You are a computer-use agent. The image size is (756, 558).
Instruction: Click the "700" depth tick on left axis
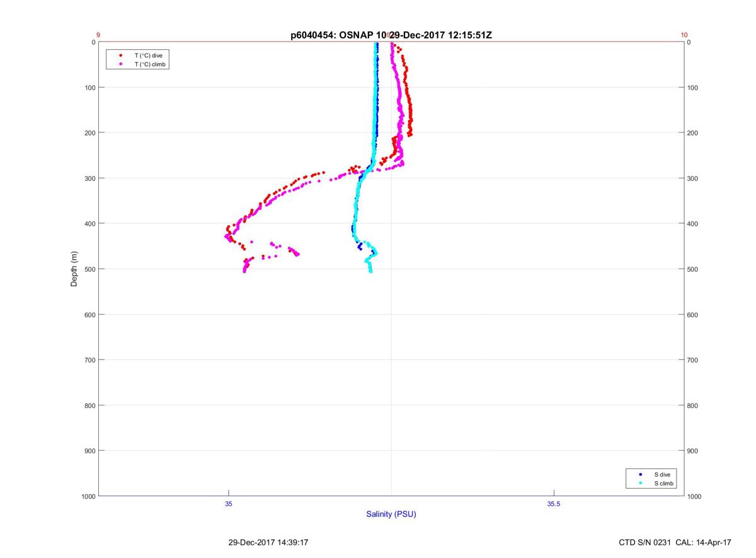click(90, 360)
